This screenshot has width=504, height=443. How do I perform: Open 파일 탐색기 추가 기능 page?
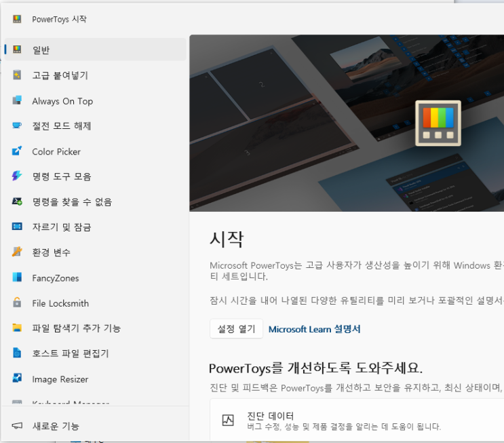pyautogui.click(x=96, y=328)
